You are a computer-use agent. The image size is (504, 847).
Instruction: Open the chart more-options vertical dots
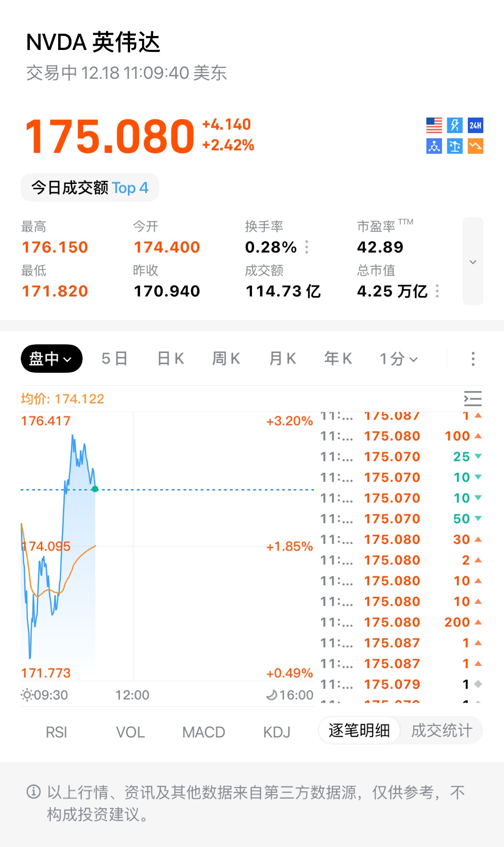point(473,359)
